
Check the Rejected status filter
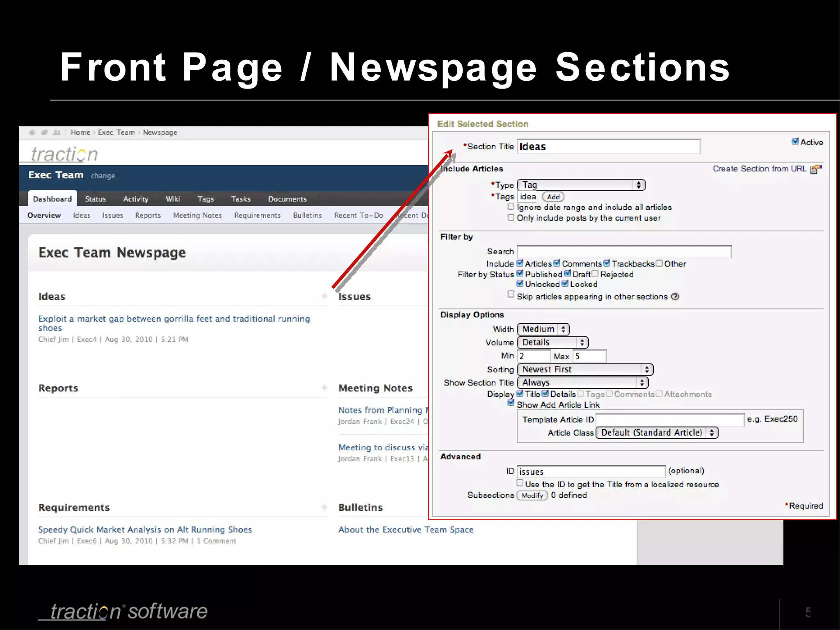coord(595,274)
